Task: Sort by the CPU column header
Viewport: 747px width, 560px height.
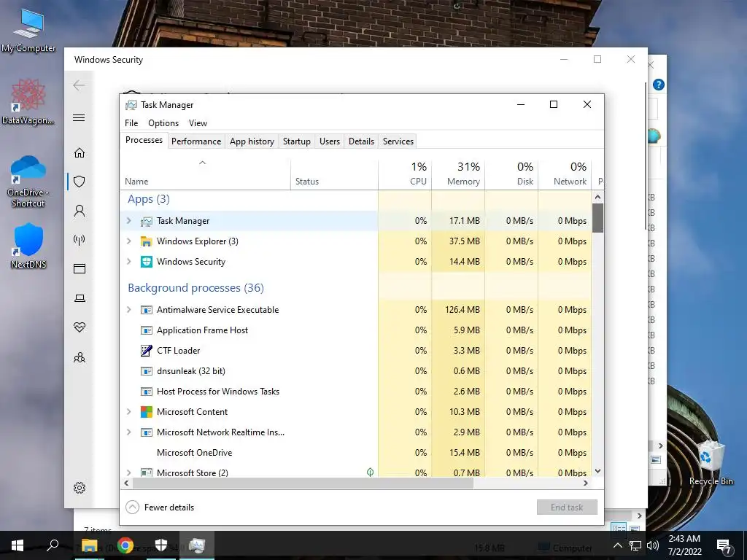Action: pos(405,174)
